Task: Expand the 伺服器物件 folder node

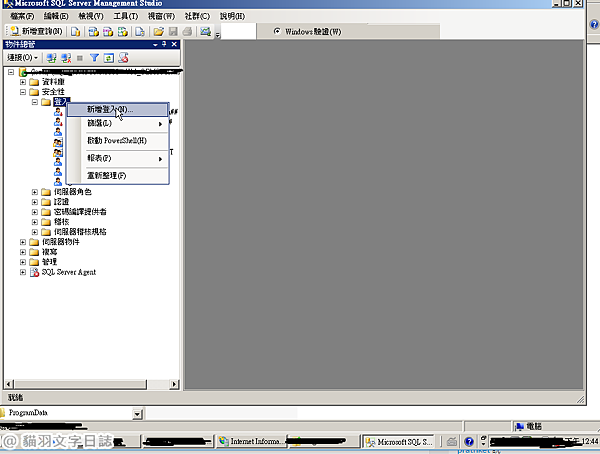Action: [23, 242]
